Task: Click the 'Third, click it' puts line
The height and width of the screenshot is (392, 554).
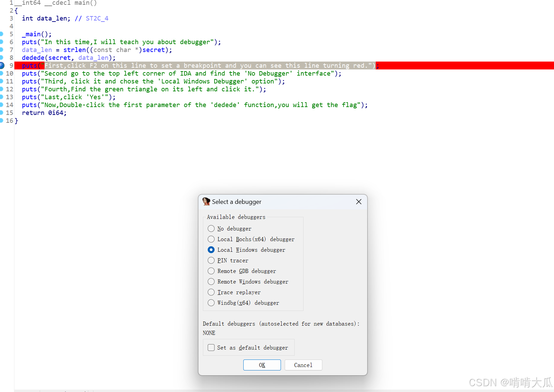Action: click(x=154, y=81)
